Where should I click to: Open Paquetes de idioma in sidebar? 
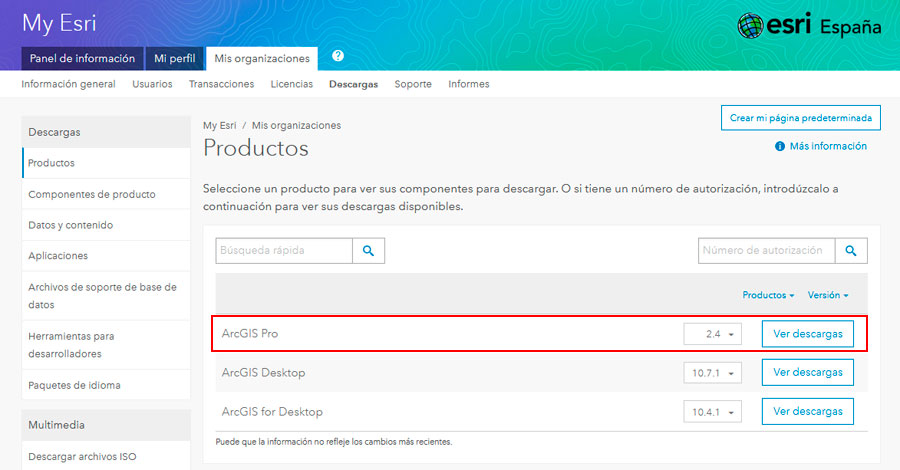coord(106,385)
